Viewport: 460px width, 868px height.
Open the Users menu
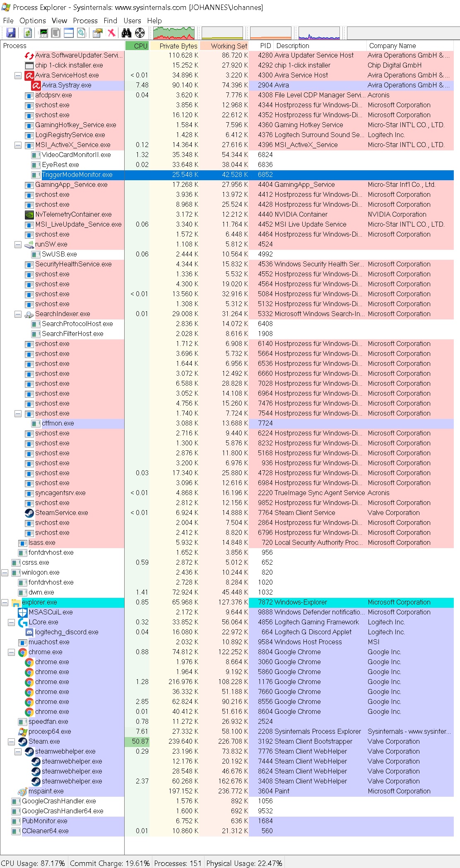[132, 21]
